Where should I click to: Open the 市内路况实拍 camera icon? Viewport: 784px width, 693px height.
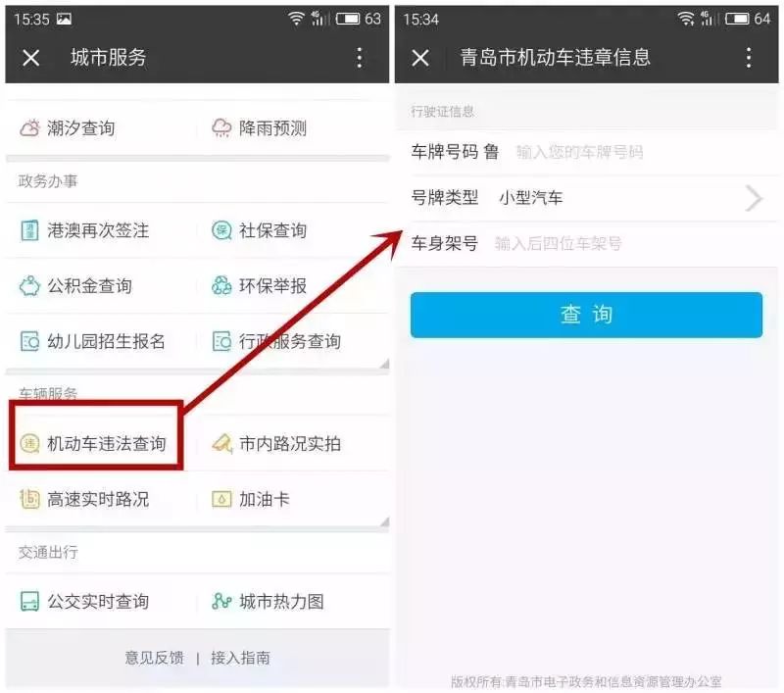point(221,443)
